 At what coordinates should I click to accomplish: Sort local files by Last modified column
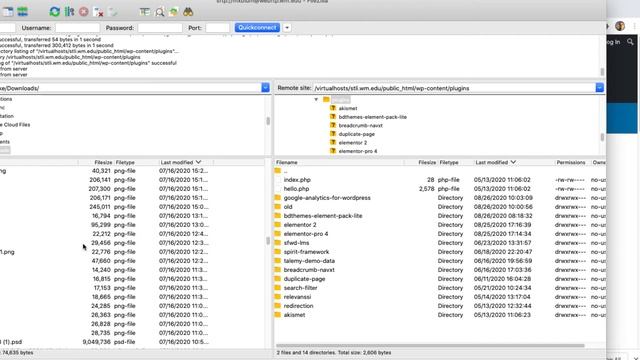point(186,162)
